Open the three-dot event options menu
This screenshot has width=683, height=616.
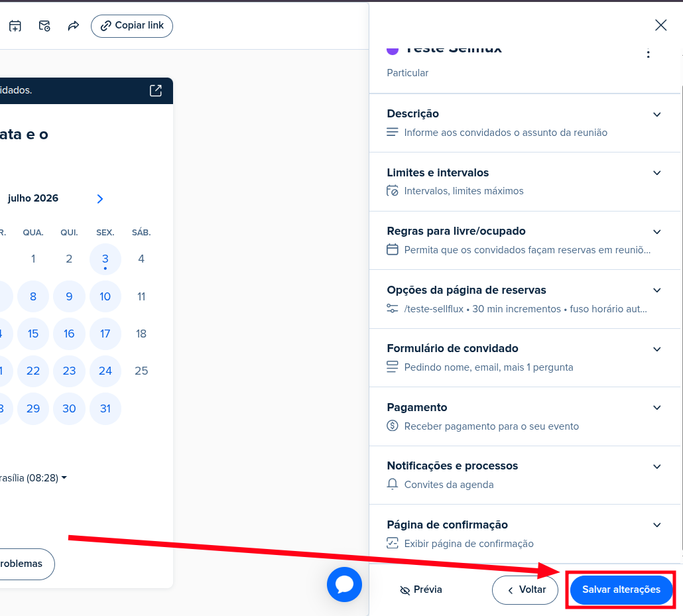(648, 54)
